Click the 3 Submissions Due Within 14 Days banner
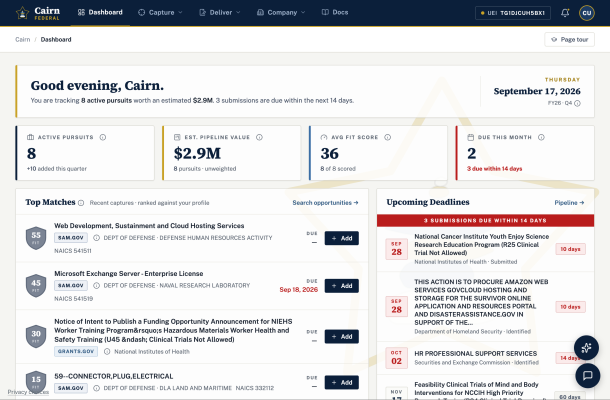 (485, 220)
